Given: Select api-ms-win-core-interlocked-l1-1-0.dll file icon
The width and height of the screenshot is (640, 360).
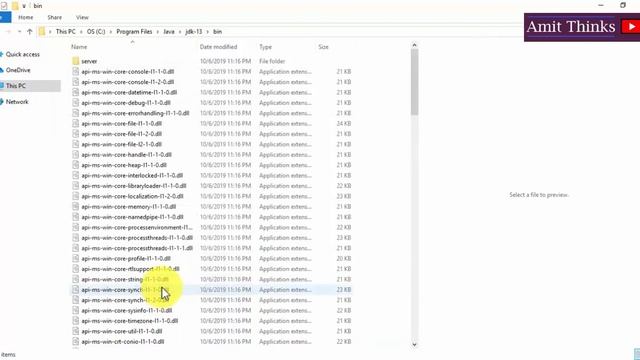Looking at the screenshot, I should (x=76, y=176).
